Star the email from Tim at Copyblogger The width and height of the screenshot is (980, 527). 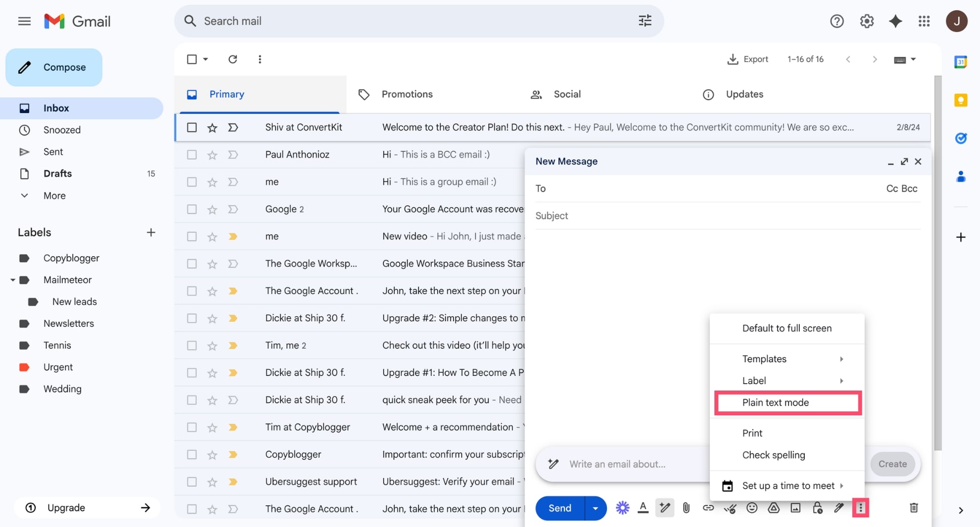pos(212,427)
